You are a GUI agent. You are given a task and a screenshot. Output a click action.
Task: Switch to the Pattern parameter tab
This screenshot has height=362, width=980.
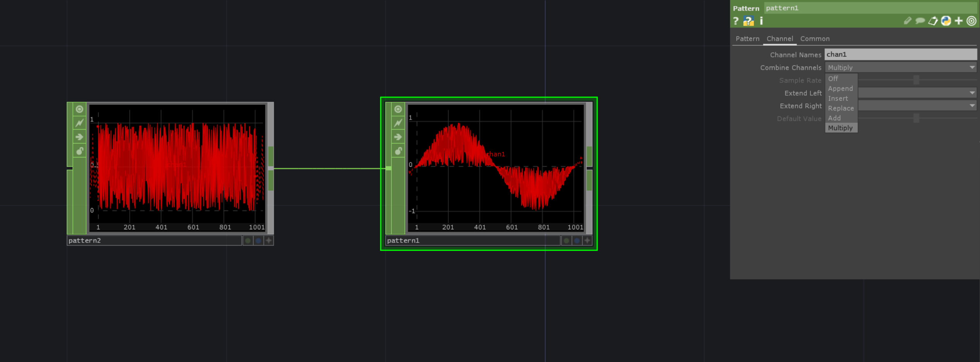click(747, 39)
